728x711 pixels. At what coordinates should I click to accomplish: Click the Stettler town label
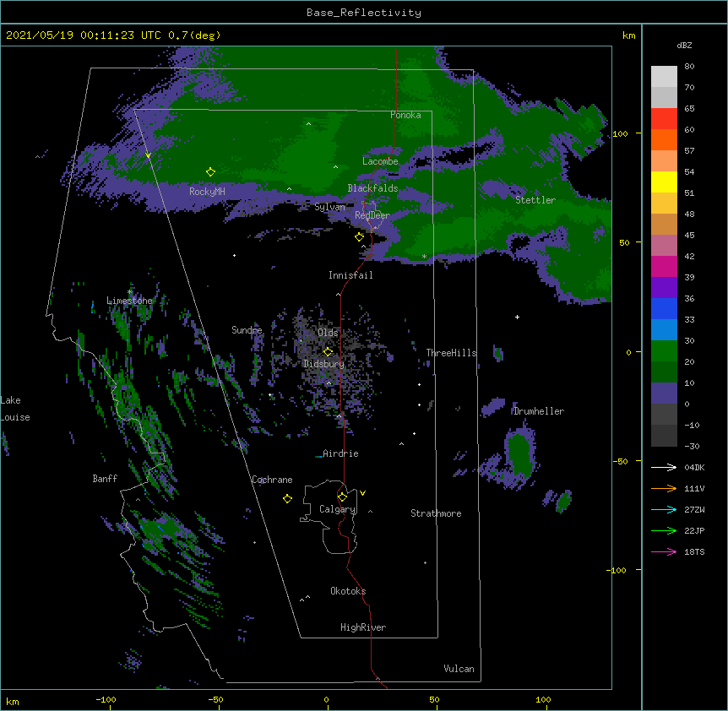pos(535,200)
